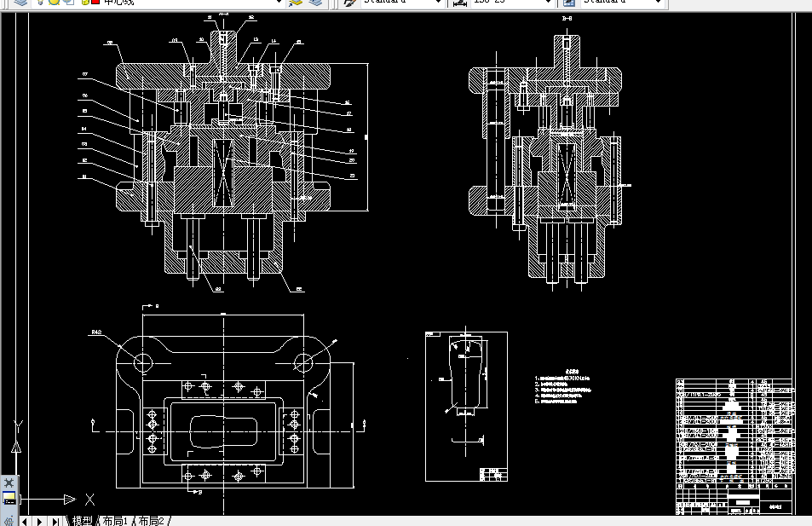Select the R42 radius dimension text
The image size is (812, 526).
tap(97, 332)
